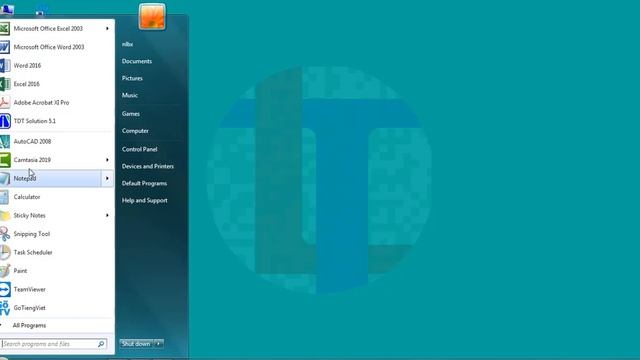Open the Pictures library
The width and height of the screenshot is (640, 360).
pyautogui.click(x=132, y=78)
